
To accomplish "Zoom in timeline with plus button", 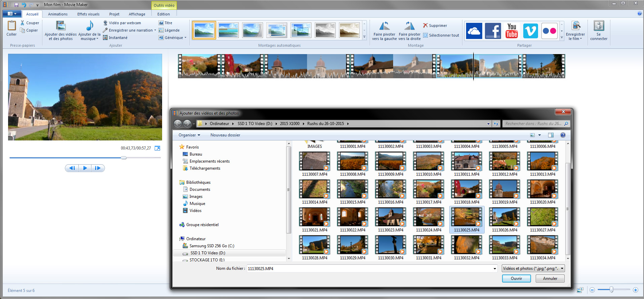I will point(636,290).
